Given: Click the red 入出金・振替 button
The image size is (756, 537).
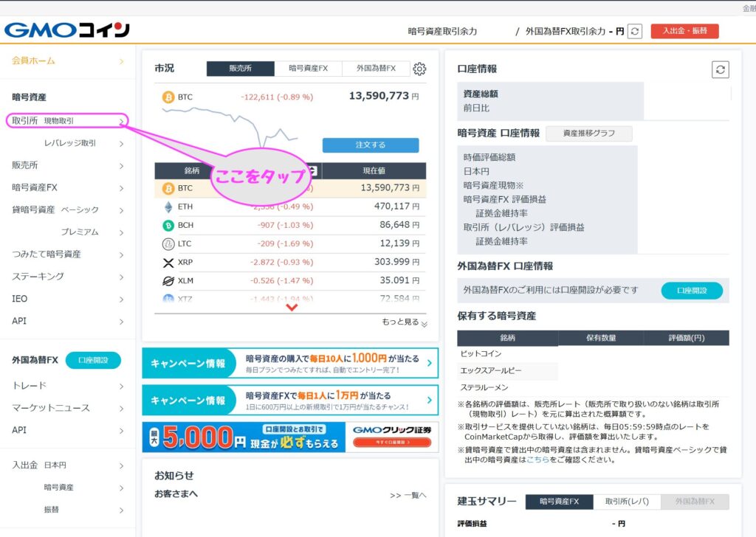Looking at the screenshot, I should 684,31.
